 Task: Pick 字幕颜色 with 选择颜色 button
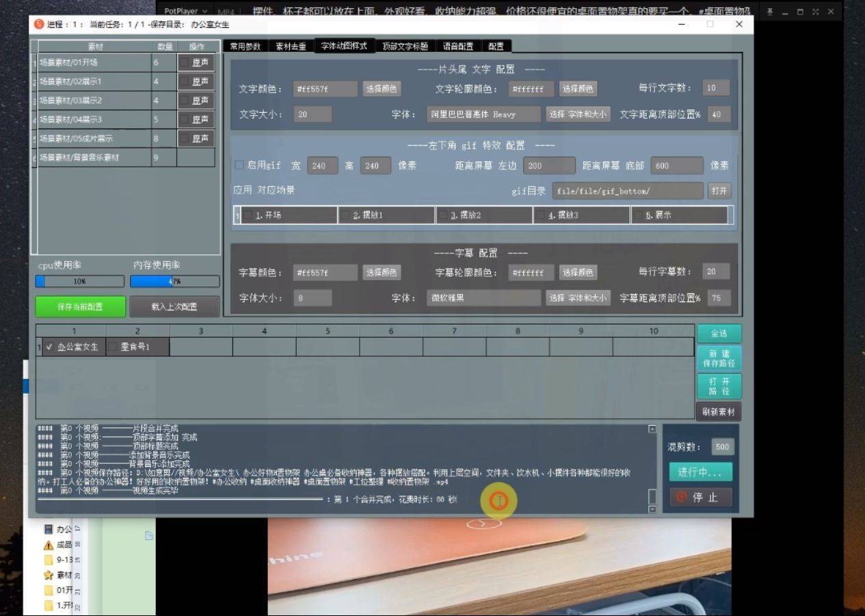pyautogui.click(x=382, y=272)
